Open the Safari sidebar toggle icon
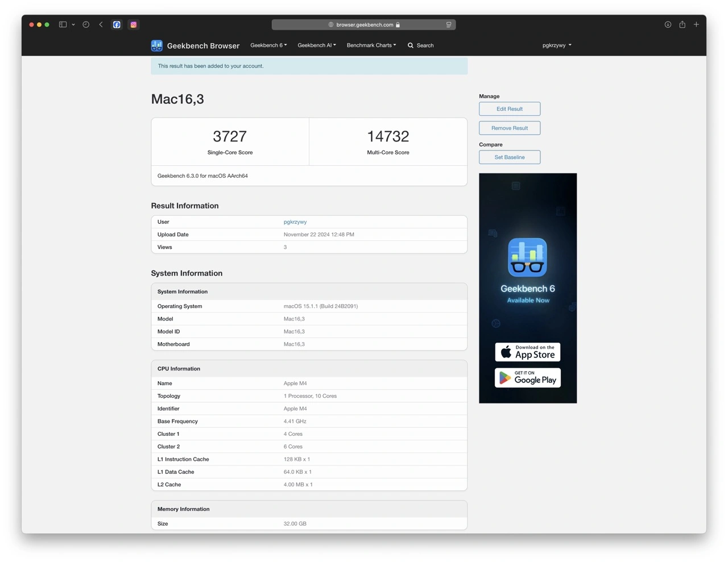Viewport: 728px width, 562px height. [x=63, y=24]
